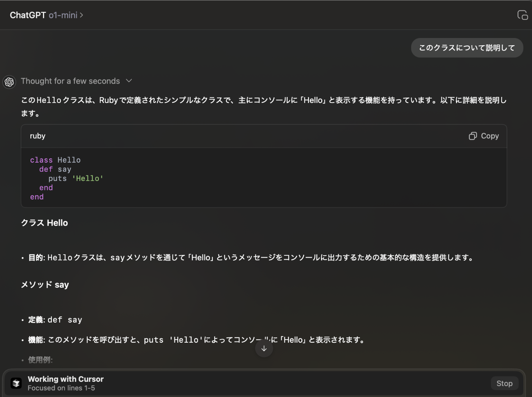The width and height of the screenshot is (532, 397).
Task: Click the 'class Hello' line in the code
Action: tap(55, 160)
